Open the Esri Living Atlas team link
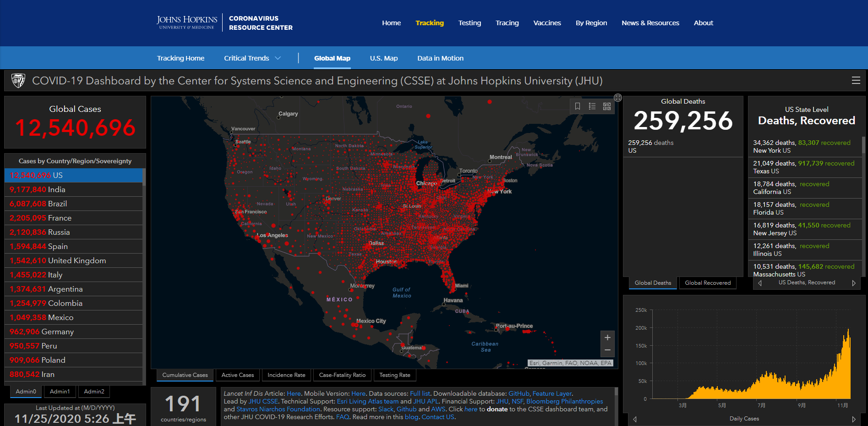Screen dimensions: 868x426 (x=368, y=401)
